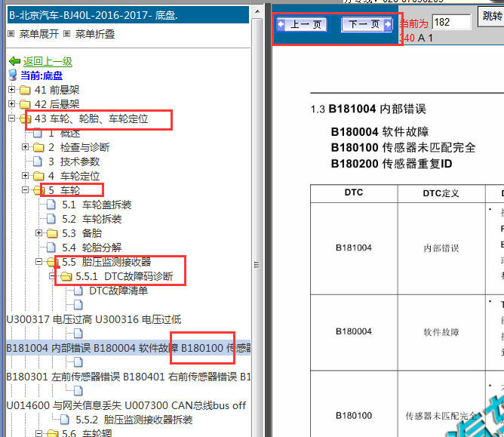
Task: Select 5.5 胎压监测接收器 folder
Action: (x=106, y=262)
